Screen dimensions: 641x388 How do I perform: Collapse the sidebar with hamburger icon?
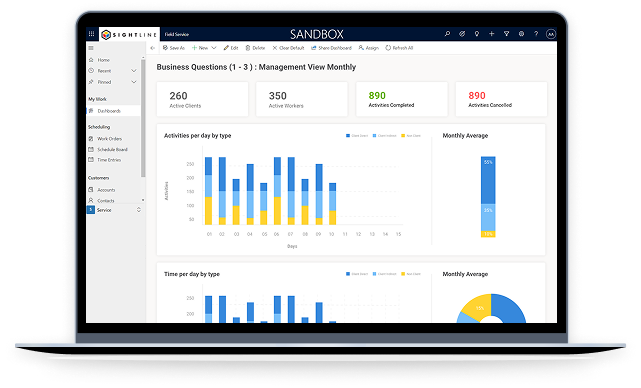(91, 48)
